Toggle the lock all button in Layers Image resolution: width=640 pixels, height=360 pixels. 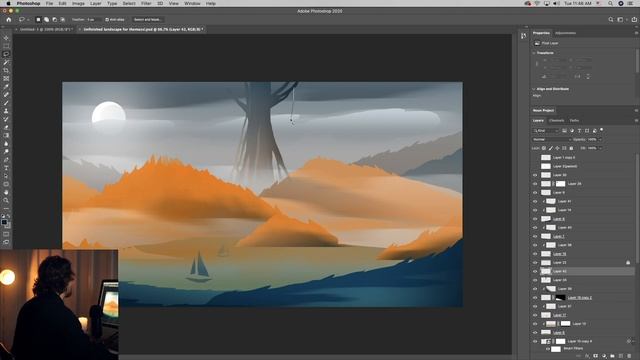point(571,148)
